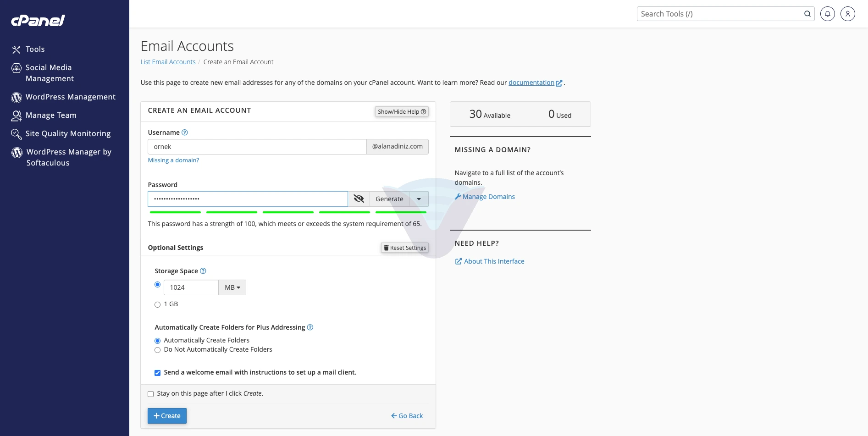
Task: Click the WordPress Management logo icon
Action: coord(17,97)
